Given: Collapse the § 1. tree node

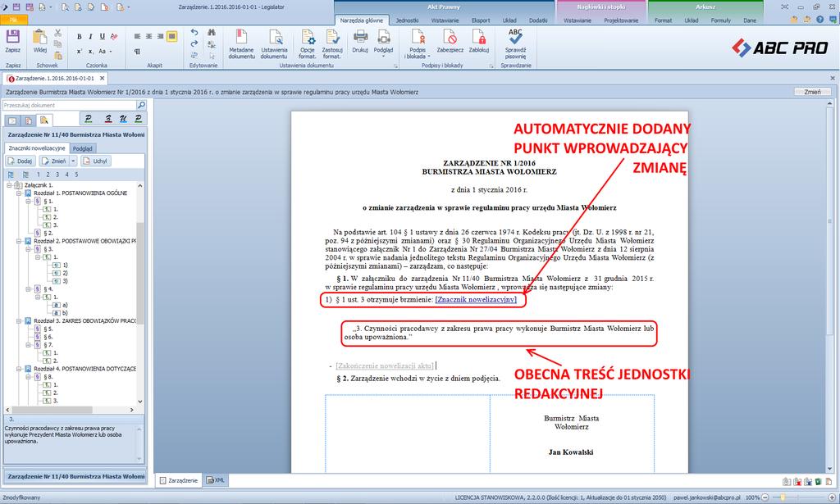Looking at the screenshot, I should tap(29, 201).
